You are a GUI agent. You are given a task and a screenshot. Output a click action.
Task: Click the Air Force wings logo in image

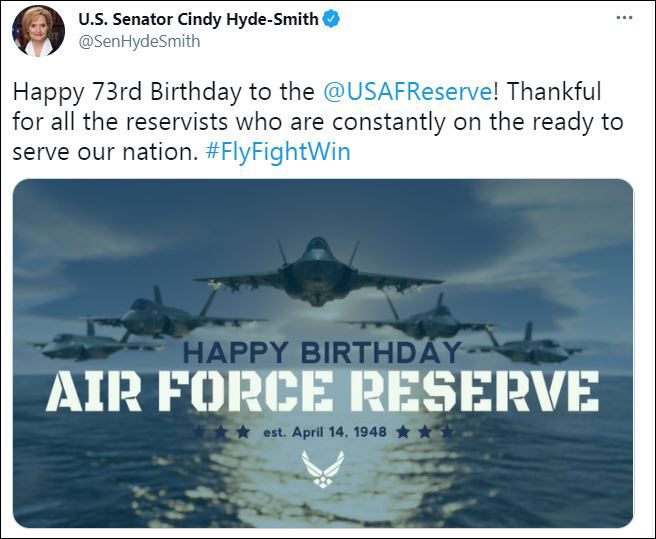322,468
